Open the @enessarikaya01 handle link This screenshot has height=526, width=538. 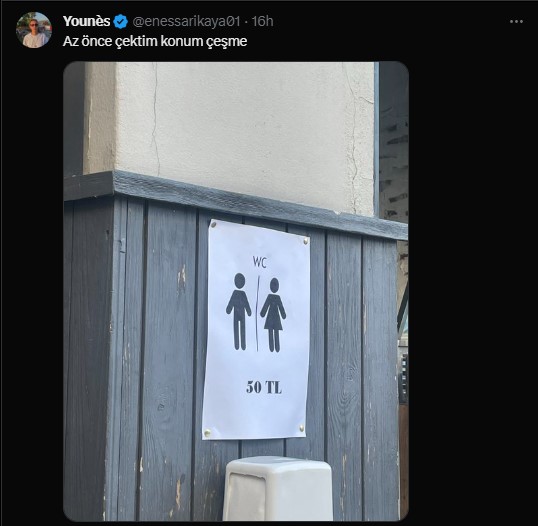[x=186, y=21]
